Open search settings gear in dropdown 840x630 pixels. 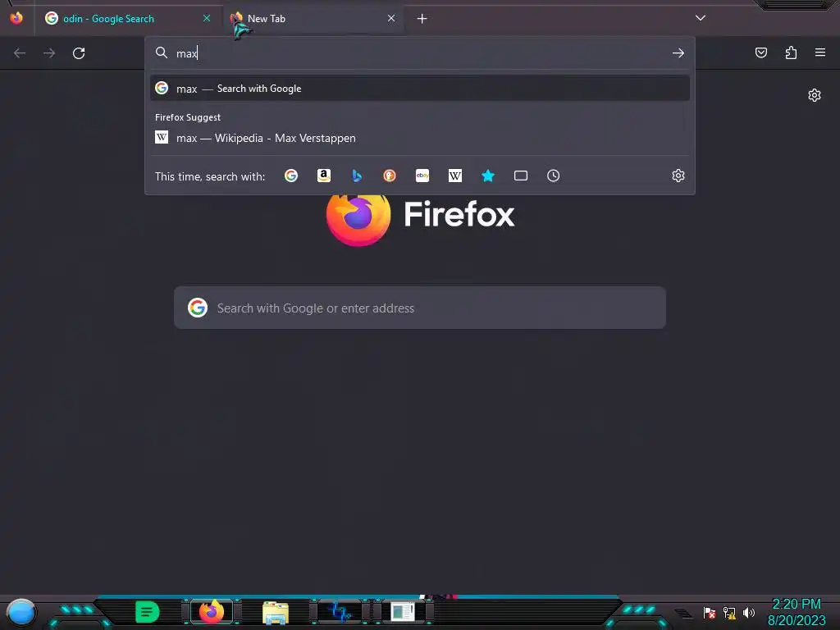[x=678, y=176]
